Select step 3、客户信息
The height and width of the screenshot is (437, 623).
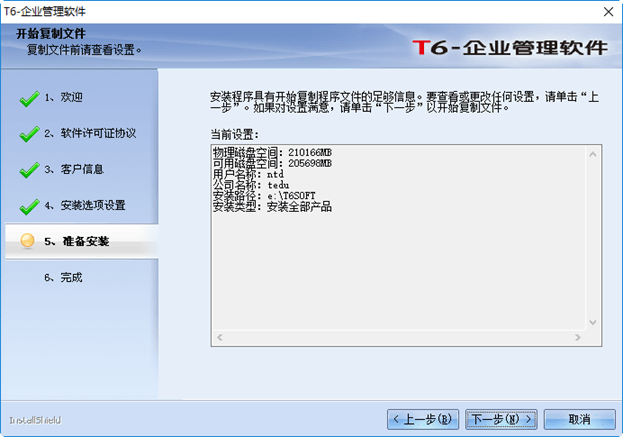[x=74, y=169]
